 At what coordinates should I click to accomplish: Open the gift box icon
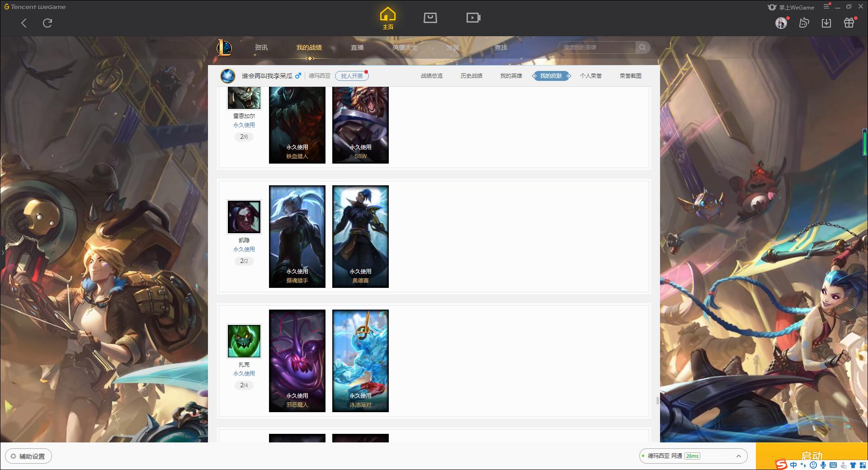pos(849,23)
